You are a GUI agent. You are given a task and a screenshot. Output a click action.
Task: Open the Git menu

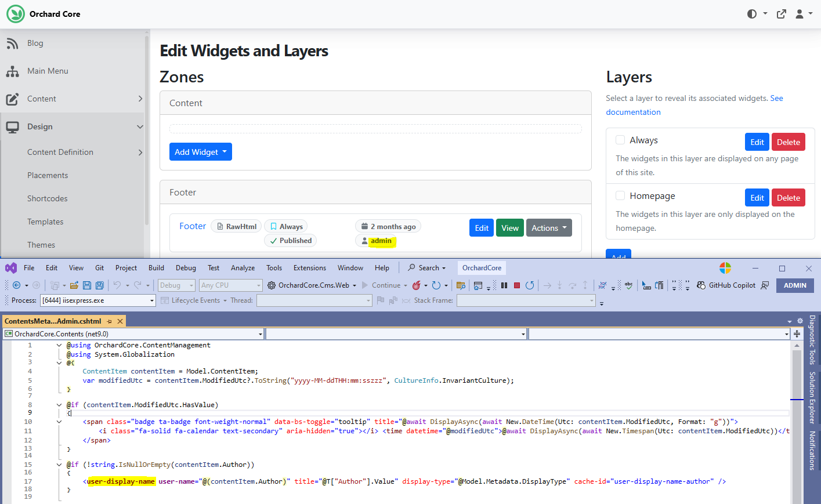[100, 268]
